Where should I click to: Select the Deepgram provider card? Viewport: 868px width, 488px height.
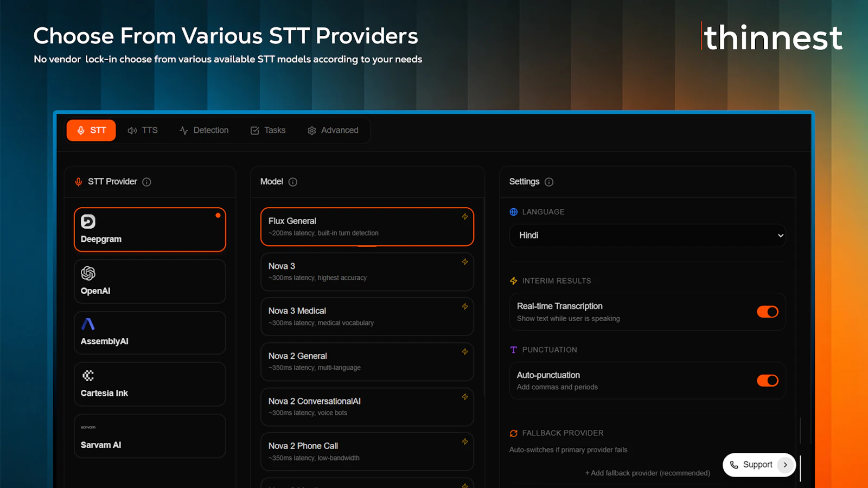[x=150, y=229]
